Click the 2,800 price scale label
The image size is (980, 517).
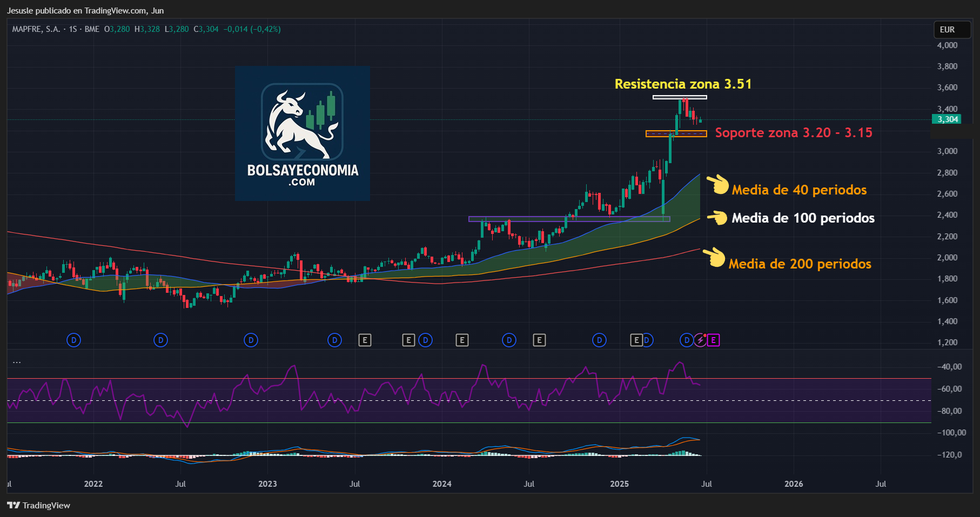click(947, 173)
